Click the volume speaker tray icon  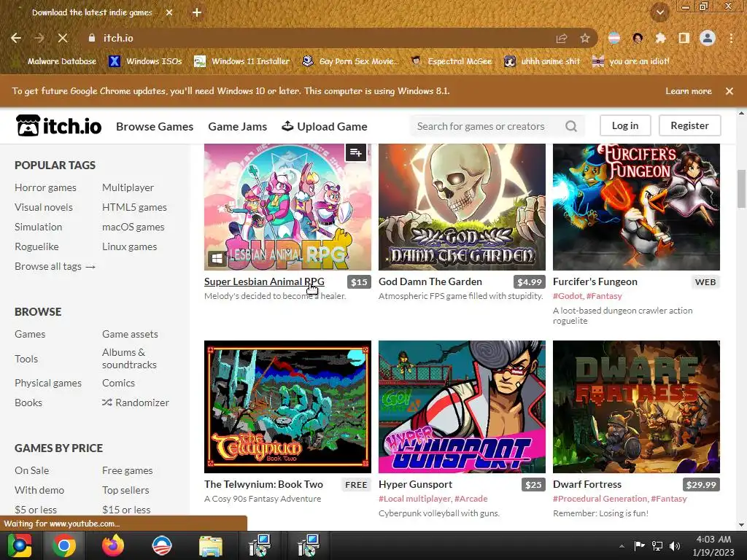coord(675,546)
